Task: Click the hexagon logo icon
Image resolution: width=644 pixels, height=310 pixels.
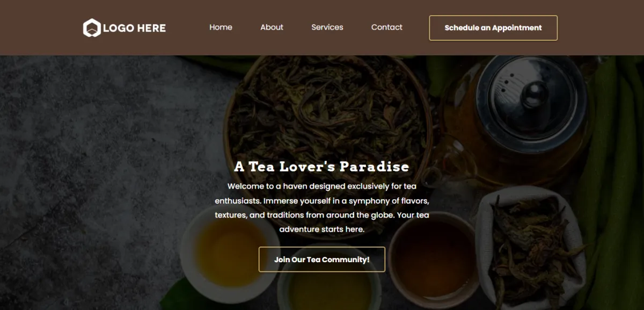Action: (92, 28)
